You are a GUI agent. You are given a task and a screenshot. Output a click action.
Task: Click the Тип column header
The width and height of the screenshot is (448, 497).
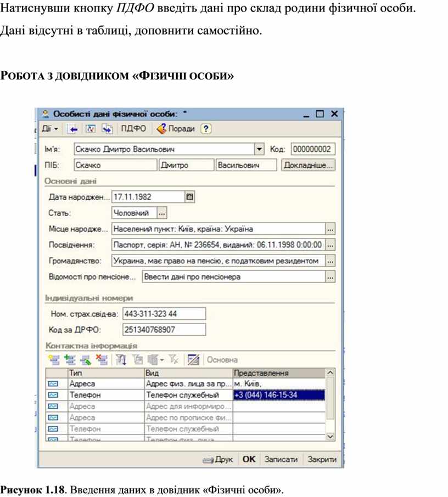tap(106, 373)
